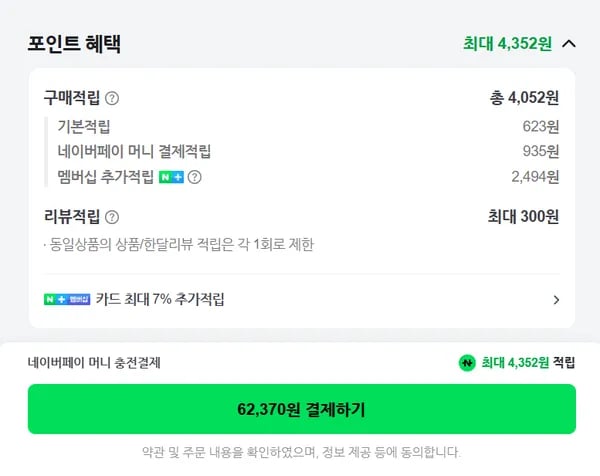
Task: Click the help icon next to 리뷰적립
Action: 112,217
